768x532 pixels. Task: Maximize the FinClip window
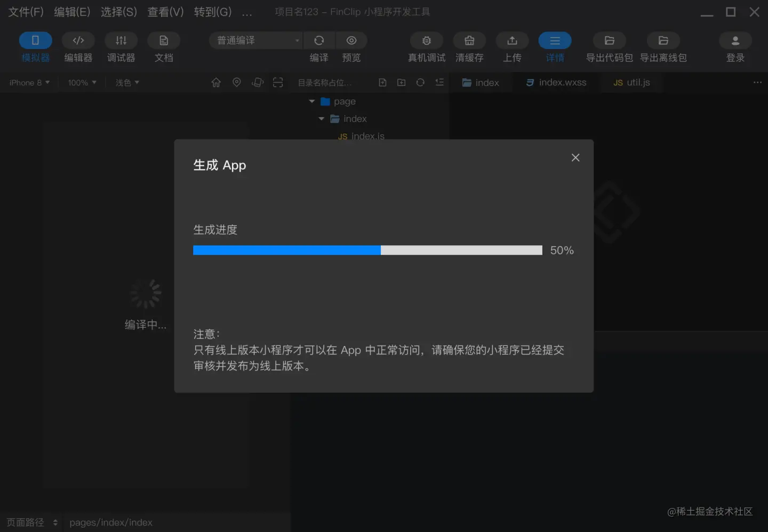click(x=731, y=12)
